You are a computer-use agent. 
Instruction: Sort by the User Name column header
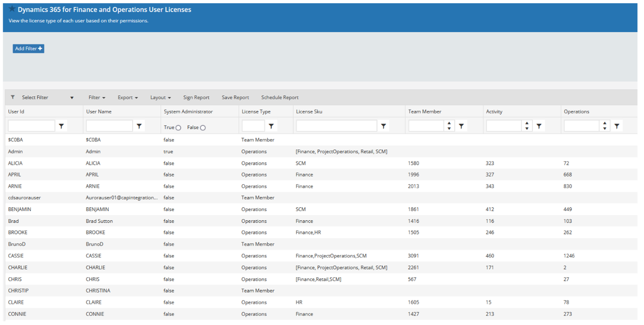coord(98,112)
